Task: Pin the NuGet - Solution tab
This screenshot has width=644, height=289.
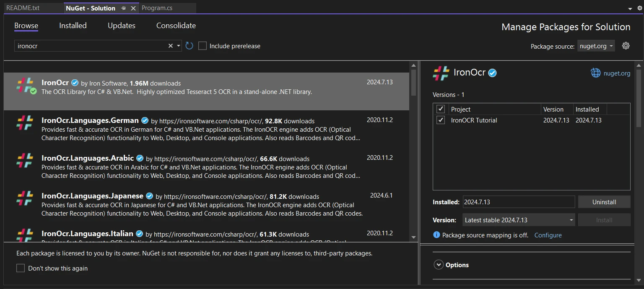Action: pos(123,8)
